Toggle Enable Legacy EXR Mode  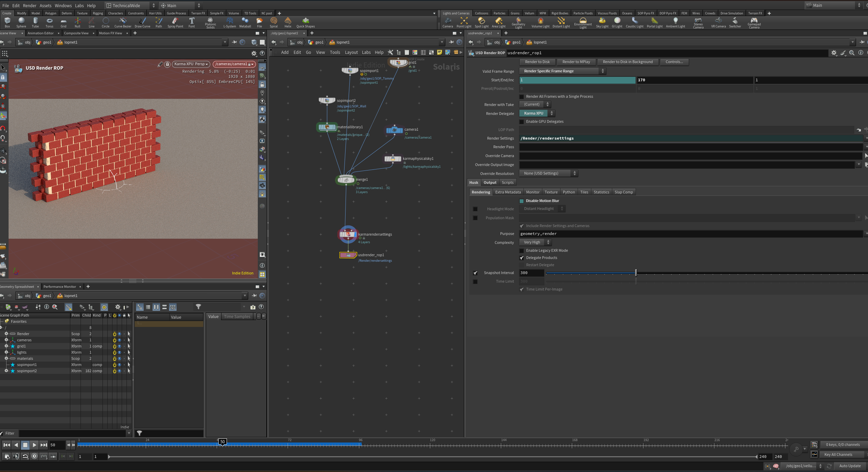522,251
